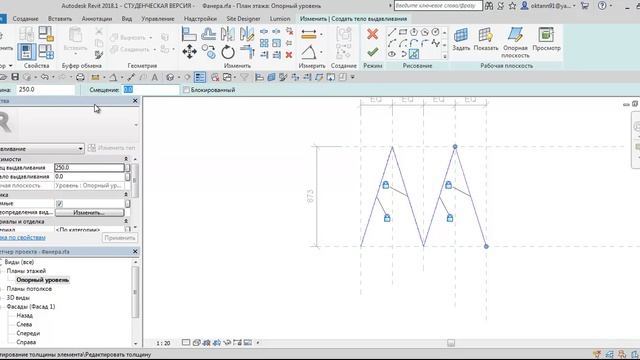Toggle the lower lock on the right triangle
Image resolution: width=640 pixels, height=360 pixels.
(450, 218)
